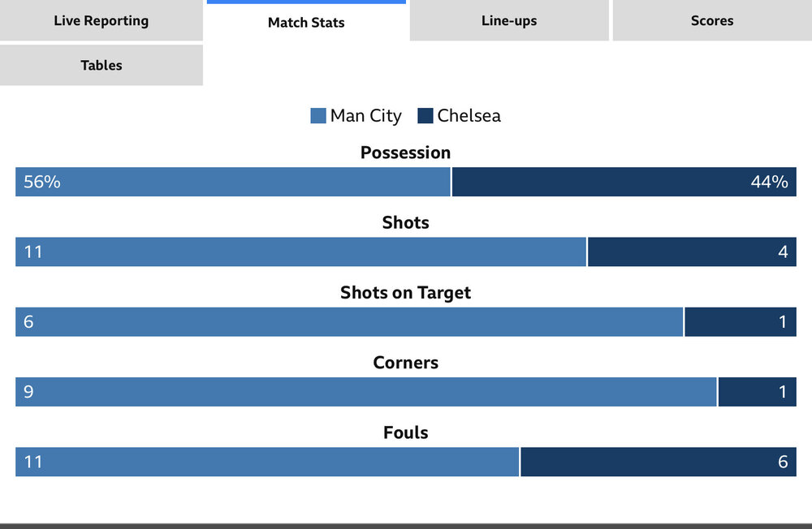
Task: Switch to the Line-ups tab
Action: 509,20
